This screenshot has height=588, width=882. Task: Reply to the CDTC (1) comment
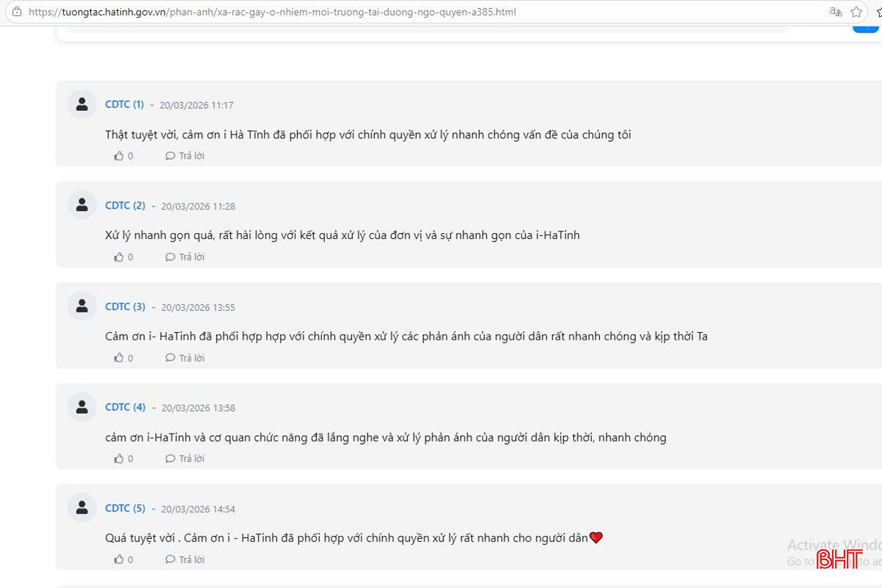(x=185, y=156)
